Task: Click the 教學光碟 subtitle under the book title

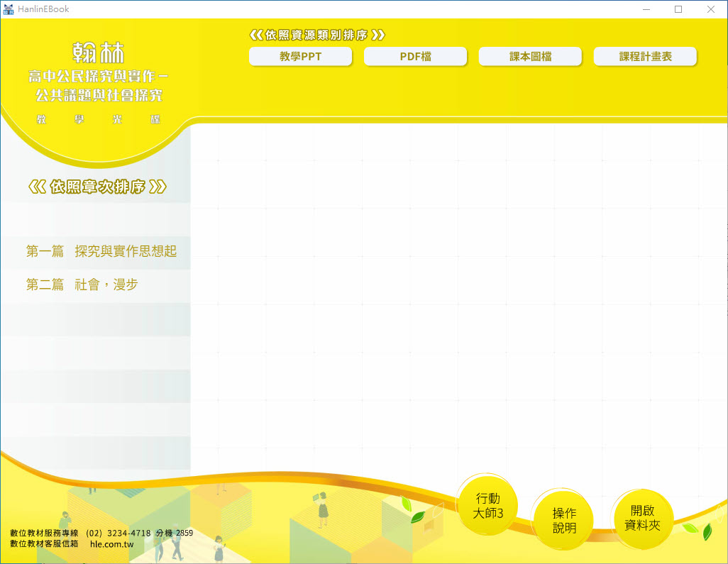Action: pyautogui.click(x=98, y=119)
